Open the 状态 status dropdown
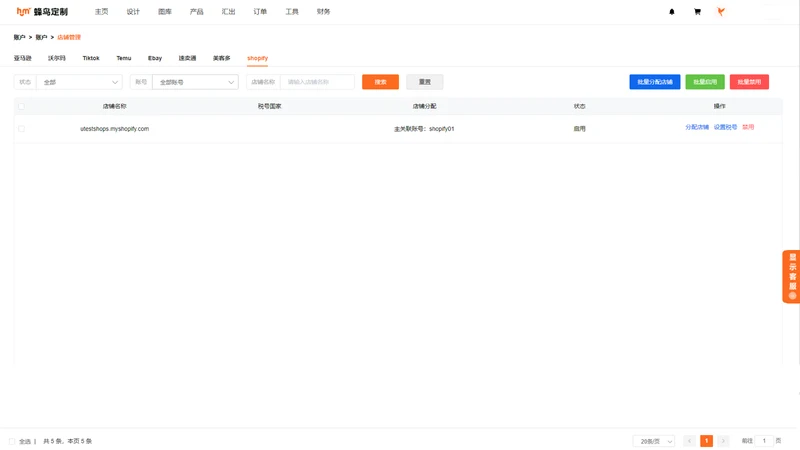Screen dimensions: 800x450 (79, 82)
